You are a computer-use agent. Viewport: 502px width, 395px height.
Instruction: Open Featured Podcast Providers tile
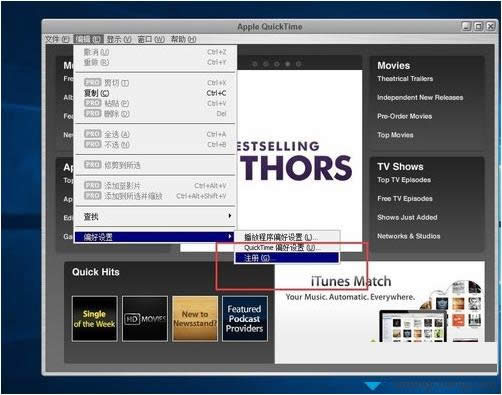pos(245,319)
